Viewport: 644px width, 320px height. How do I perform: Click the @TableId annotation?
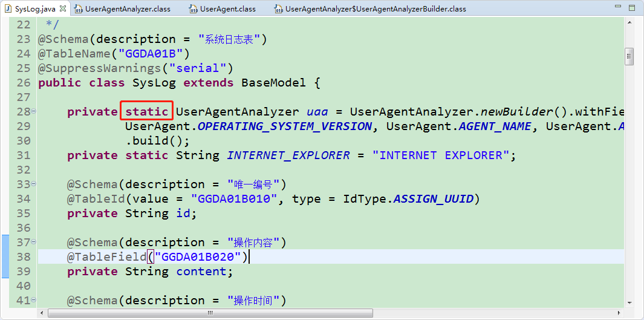click(96, 199)
